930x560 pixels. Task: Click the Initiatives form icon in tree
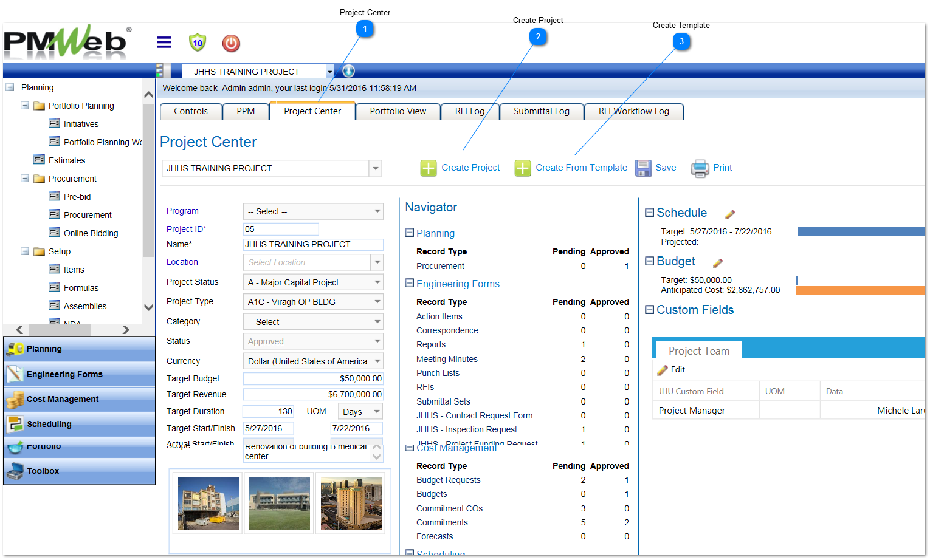tap(54, 123)
